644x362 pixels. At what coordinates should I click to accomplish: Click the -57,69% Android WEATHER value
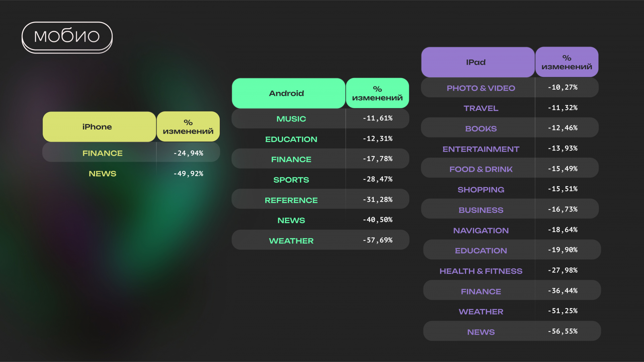378,240
